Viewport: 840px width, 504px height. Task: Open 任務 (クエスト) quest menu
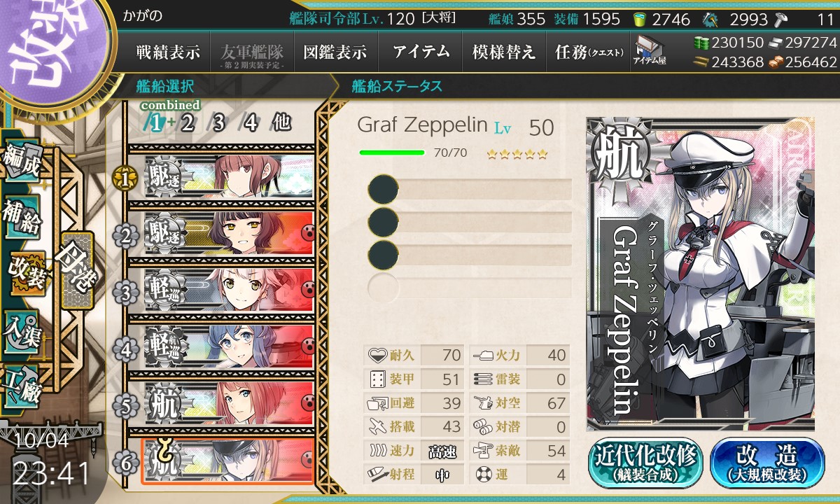(x=588, y=52)
